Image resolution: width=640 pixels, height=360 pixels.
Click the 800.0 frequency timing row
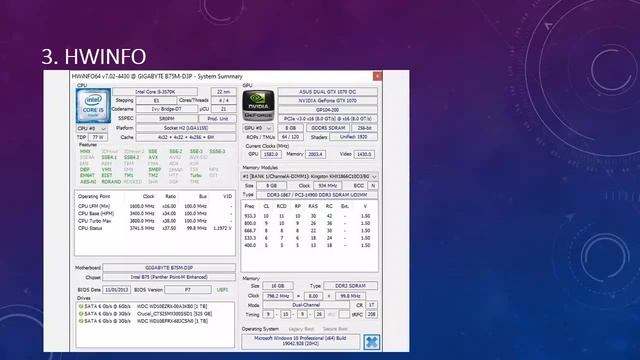[x=309, y=223]
